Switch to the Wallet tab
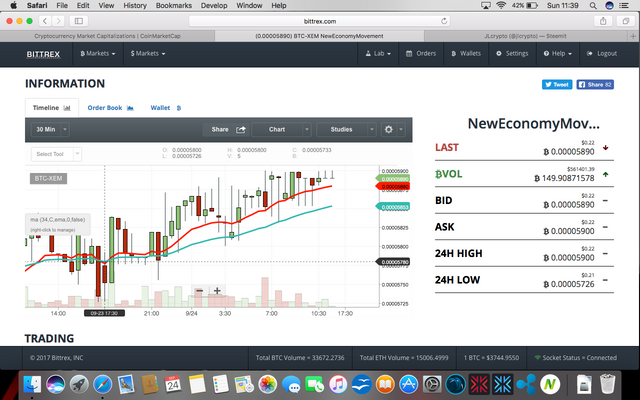This screenshot has width=640, height=400. coord(166,108)
